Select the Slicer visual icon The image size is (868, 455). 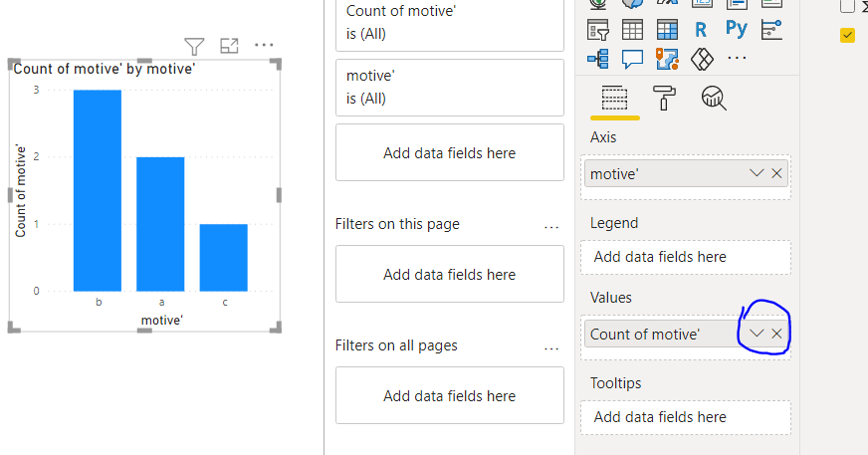click(x=598, y=29)
